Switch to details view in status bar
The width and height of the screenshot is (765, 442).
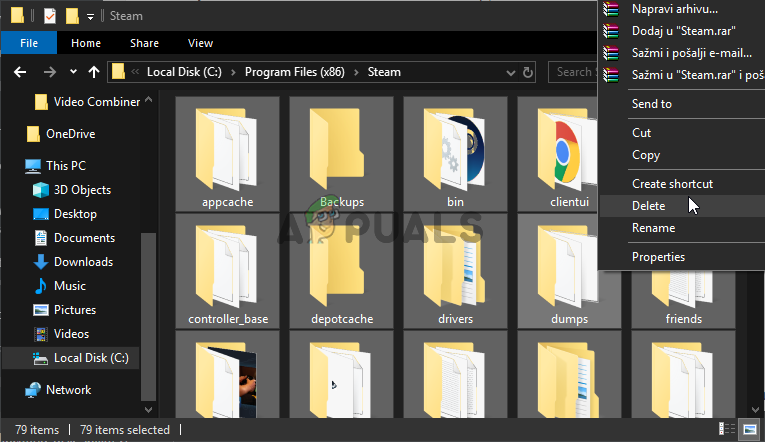pos(727,429)
